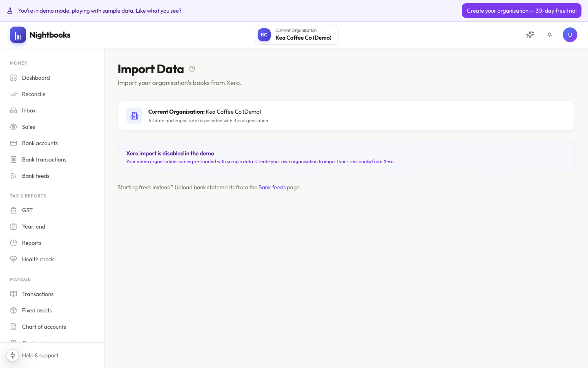This screenshot has width=588, height=368.
Task: Click Create your organisation free trial button
Action: tap(521, 11)
